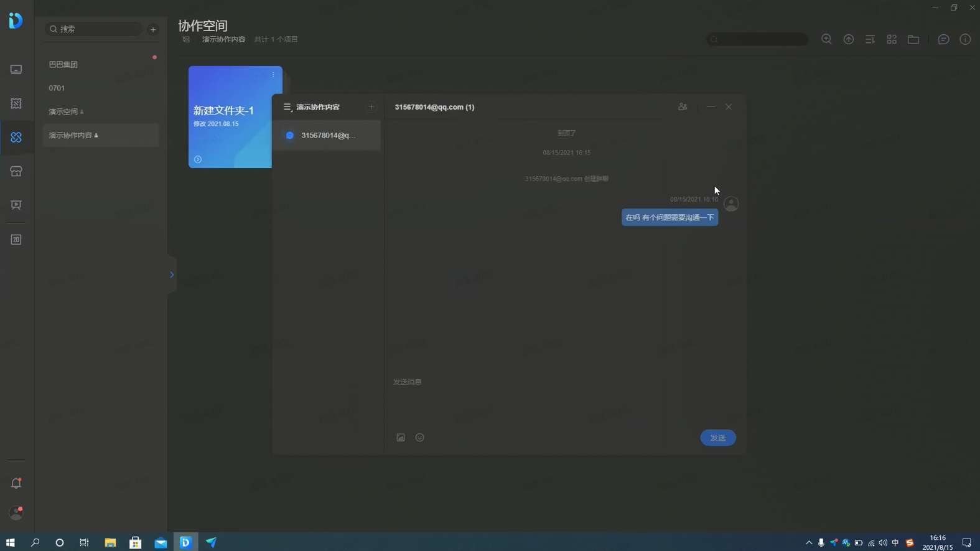980x551 pixels.
Task: Open the store icon in sidebar
Action: 16,171
